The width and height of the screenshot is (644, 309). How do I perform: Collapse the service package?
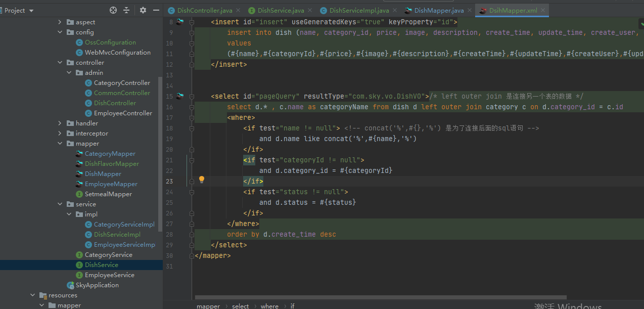[60, 204]
